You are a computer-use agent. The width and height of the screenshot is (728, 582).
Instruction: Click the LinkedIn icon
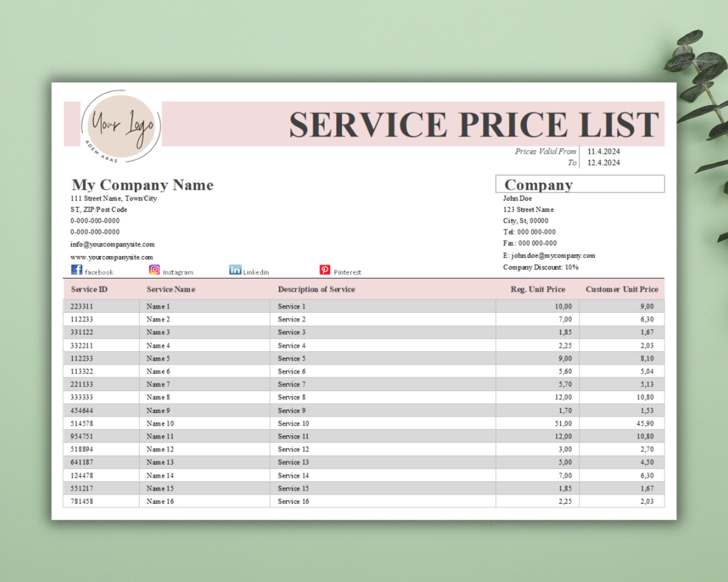click(235, 269)
